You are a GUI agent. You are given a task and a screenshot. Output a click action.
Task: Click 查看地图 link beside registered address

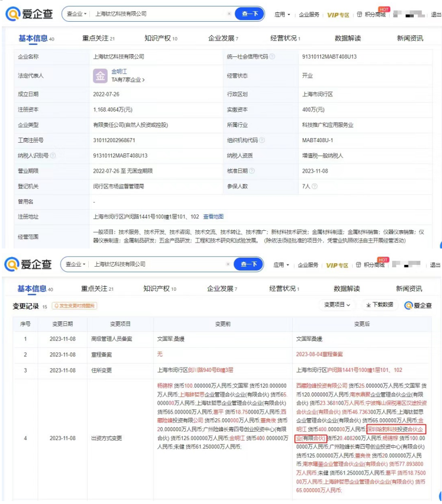(x=213, y=217)
